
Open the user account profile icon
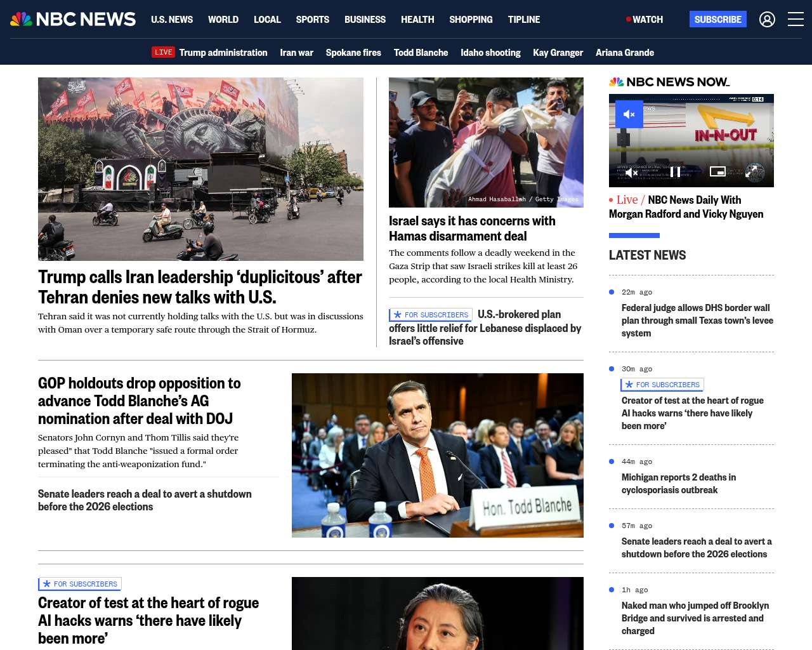pyautogui.click(x=767, y=19)
